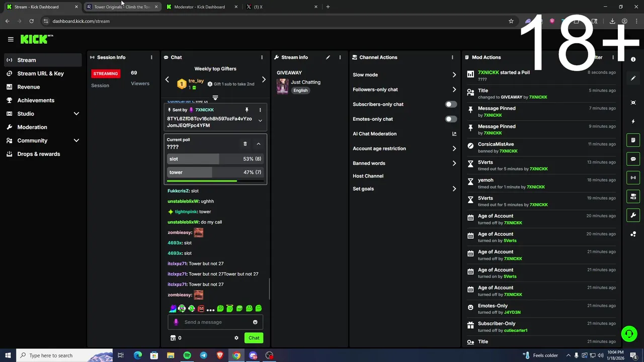Image resolution: width=644 pixels, height=362 pixels.
Task: Click the pencil edit icon in right toolbar
Action: 633,78
